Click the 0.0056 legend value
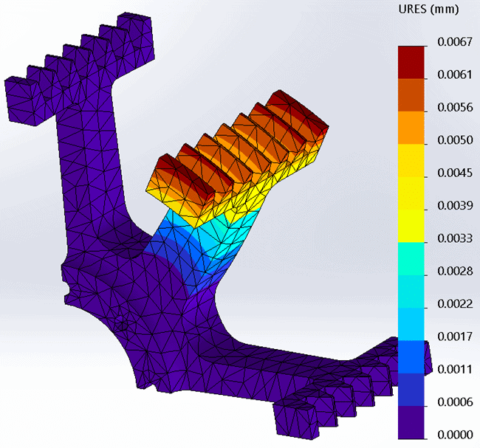 pos(455,107)
